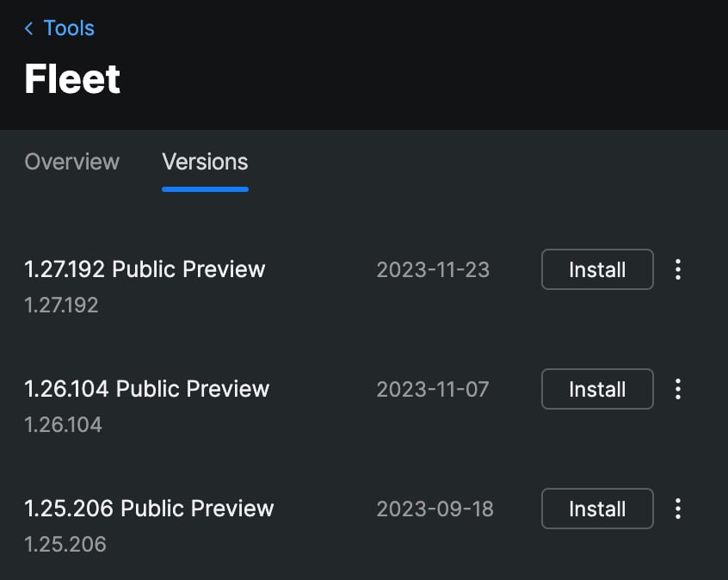Viewport: 728px width, 580px height.
Task: Install Fleet version 1.25.206
Action: [x=597, y=509]
